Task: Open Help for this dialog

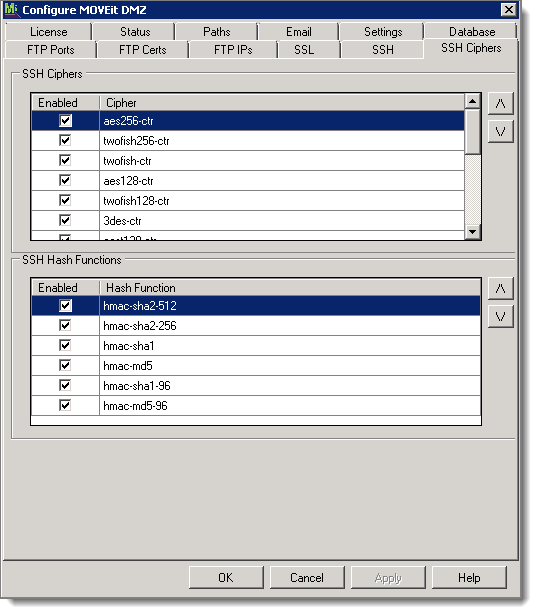Action: [469, 578]
